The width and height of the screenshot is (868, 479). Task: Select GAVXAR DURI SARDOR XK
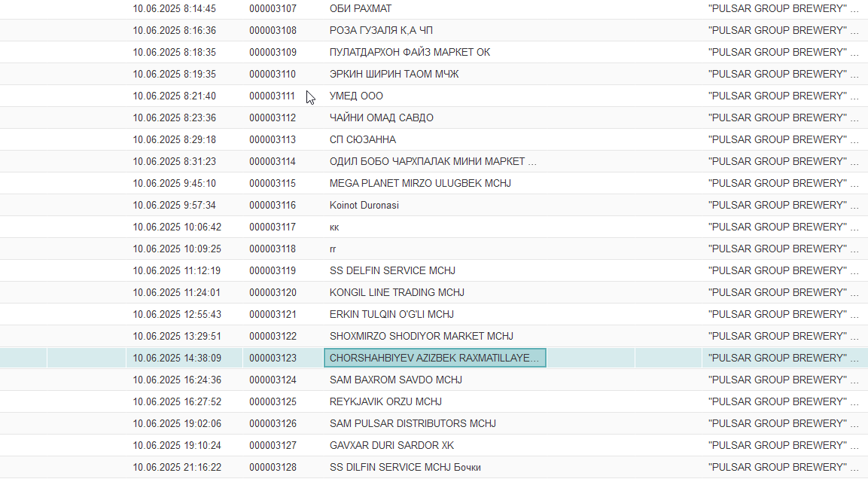tap(391, 446)
